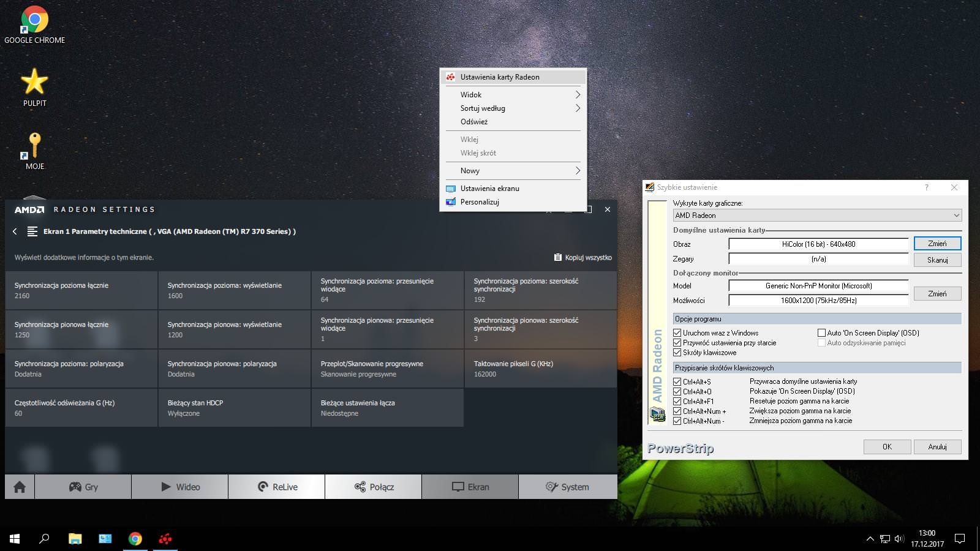Expand the Widok submenu
Viewport: 980px width, 551px height.
pyautogui.click(x=513, y=95)
